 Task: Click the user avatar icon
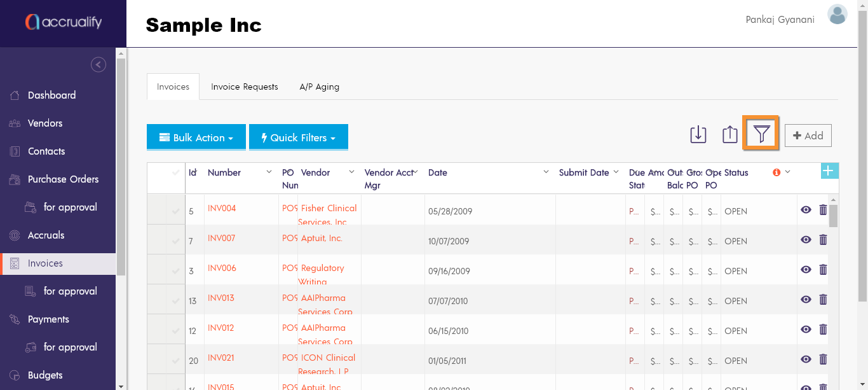(837, 15)
